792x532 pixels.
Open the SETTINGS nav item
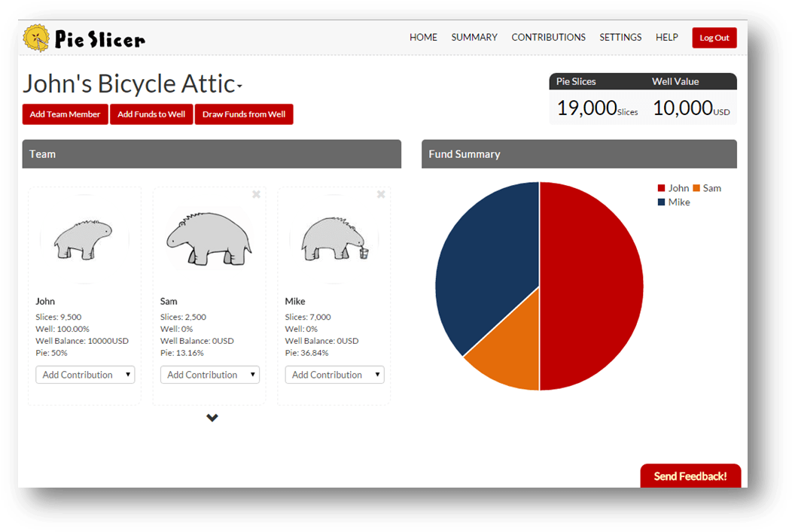click(620, 38)
